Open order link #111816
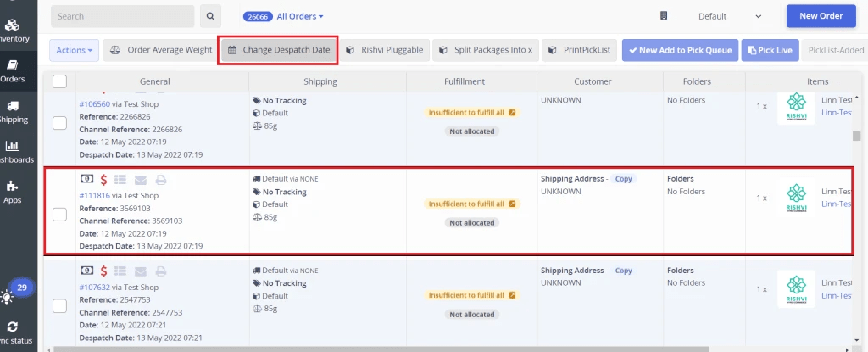This screenshot has width=868, height=352. 95,196
